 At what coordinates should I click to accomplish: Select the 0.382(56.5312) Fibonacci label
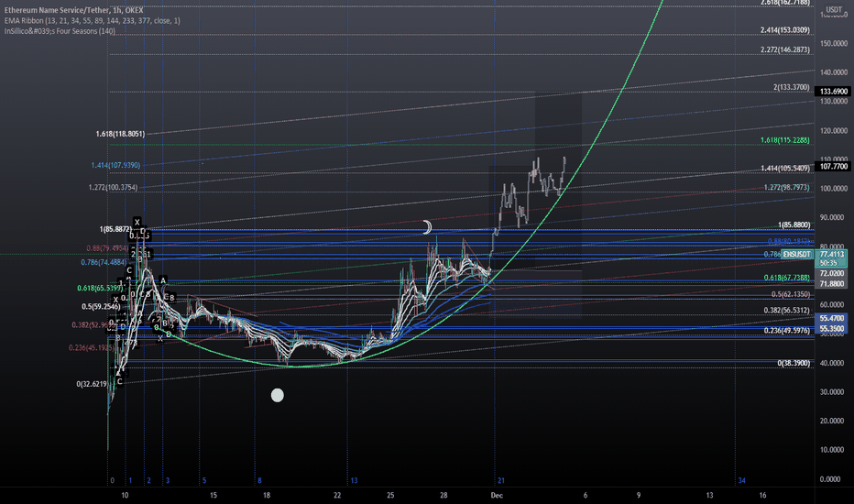coord(786,311)
